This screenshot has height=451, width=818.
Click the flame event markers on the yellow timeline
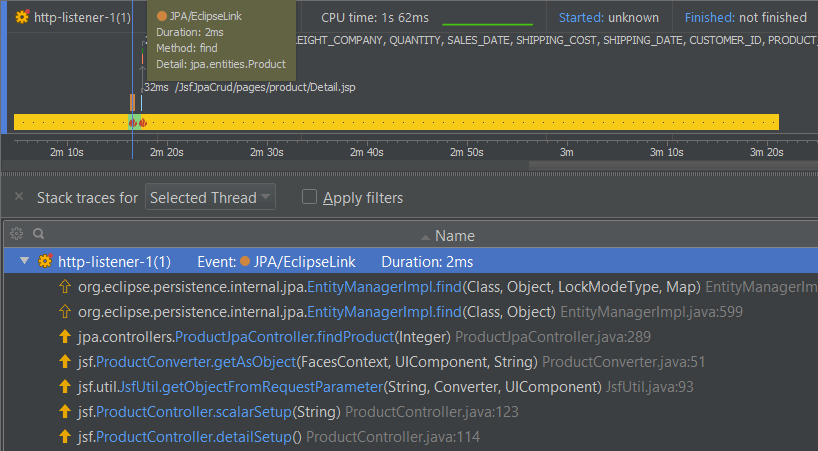138,123
